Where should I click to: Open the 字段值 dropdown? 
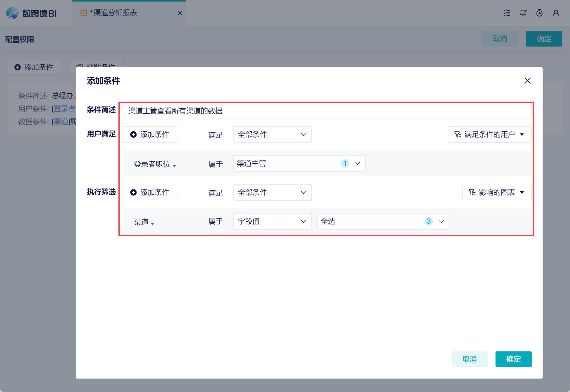(272, 221)
